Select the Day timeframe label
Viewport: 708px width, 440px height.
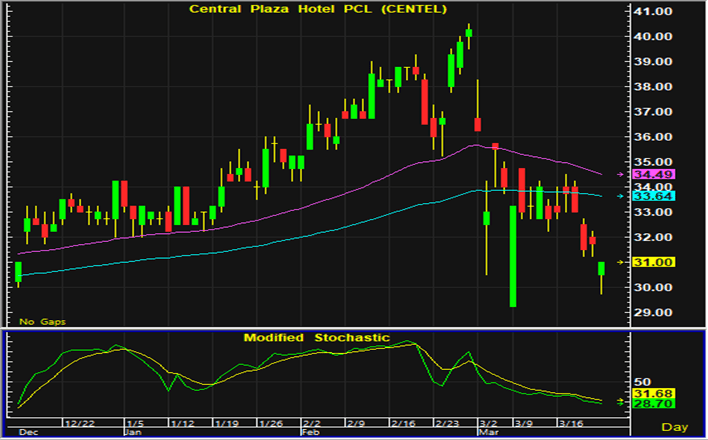(x=676, y=427)
